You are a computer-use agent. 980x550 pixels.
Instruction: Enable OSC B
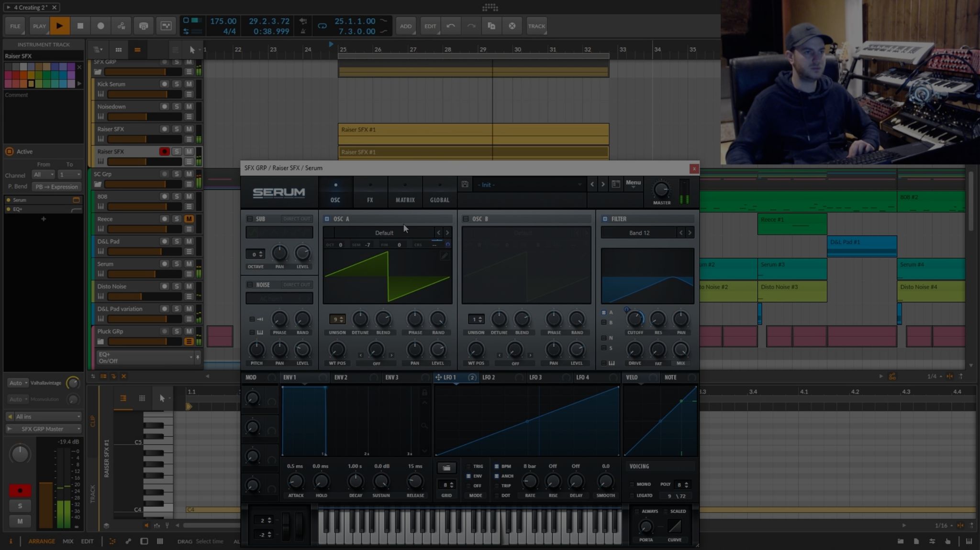[466, 219]
